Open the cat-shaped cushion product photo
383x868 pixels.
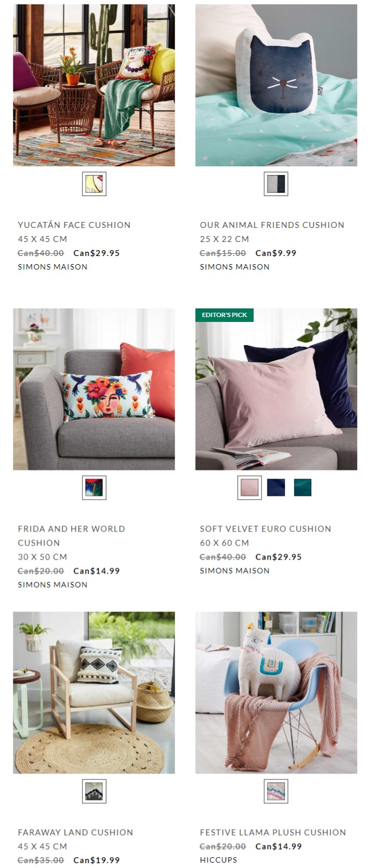276,85
